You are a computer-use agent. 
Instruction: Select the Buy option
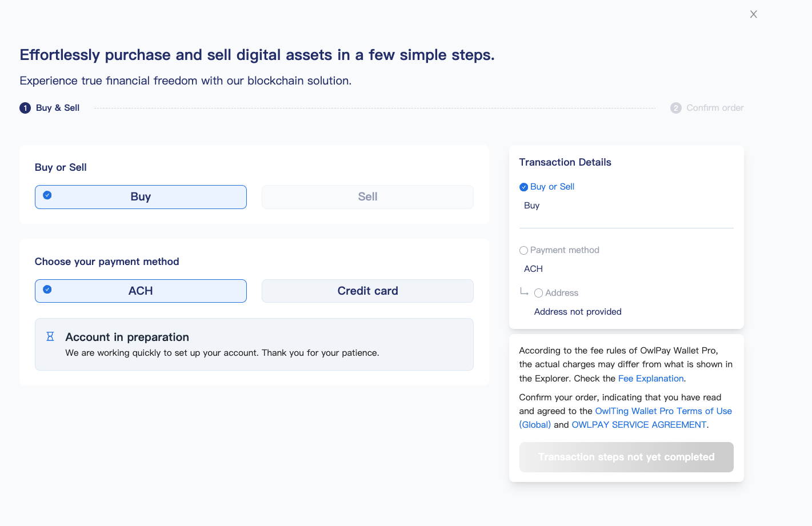pyautogui.click(x=141, y=197)
